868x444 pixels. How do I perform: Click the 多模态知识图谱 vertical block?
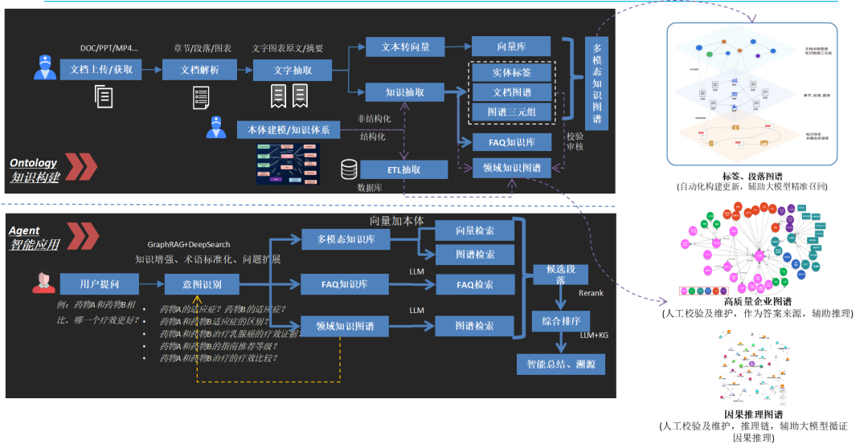pyautogui.click(x=596, y=84)
